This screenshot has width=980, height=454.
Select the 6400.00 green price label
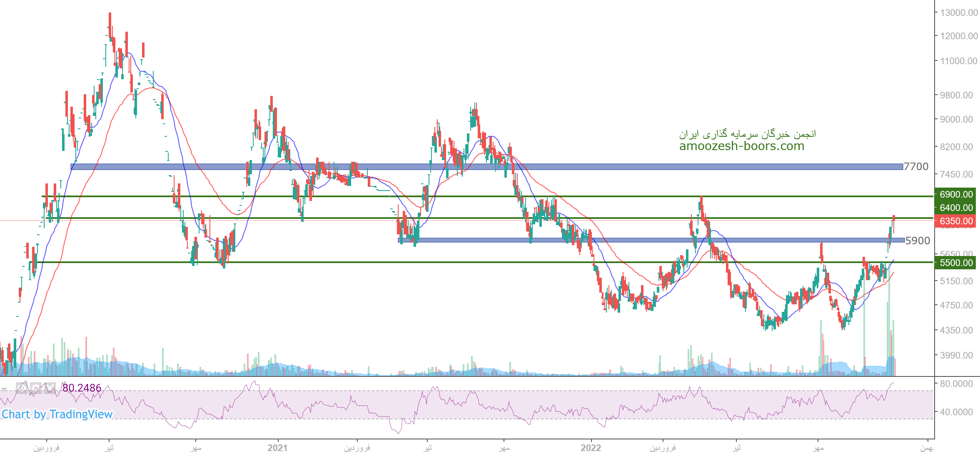click(956, 208)
